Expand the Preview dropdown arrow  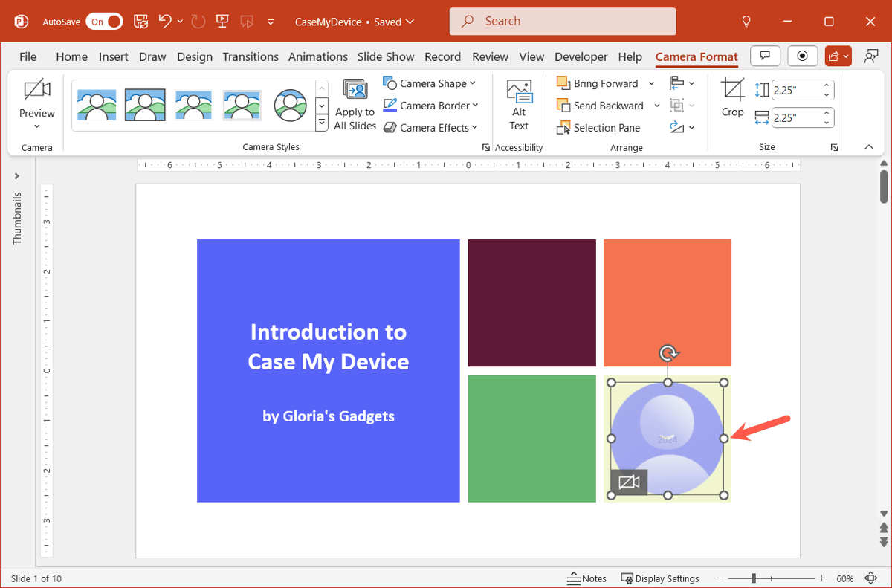(x=37, y=127)
